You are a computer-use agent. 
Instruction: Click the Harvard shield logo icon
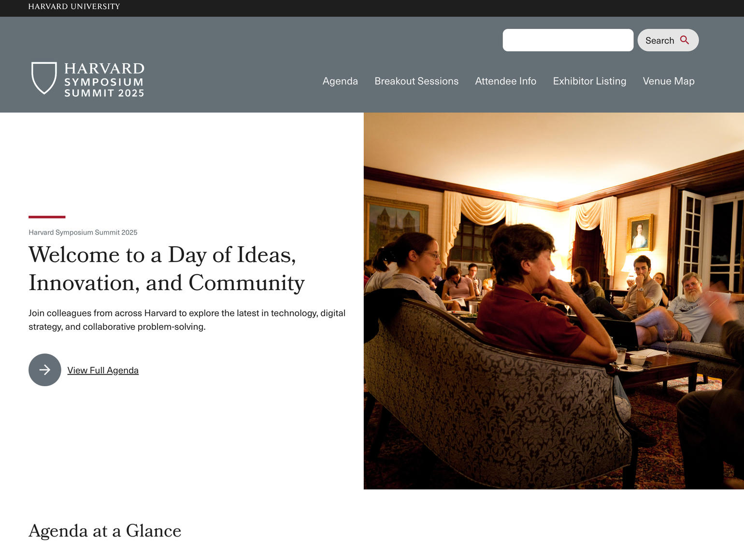click(44, 78)
